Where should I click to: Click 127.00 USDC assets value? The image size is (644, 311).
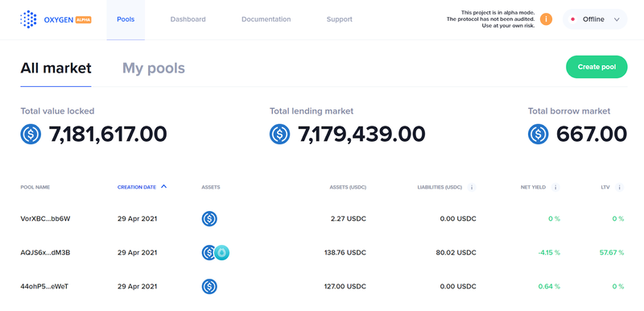pyautogui.click(x=345, y=286)
